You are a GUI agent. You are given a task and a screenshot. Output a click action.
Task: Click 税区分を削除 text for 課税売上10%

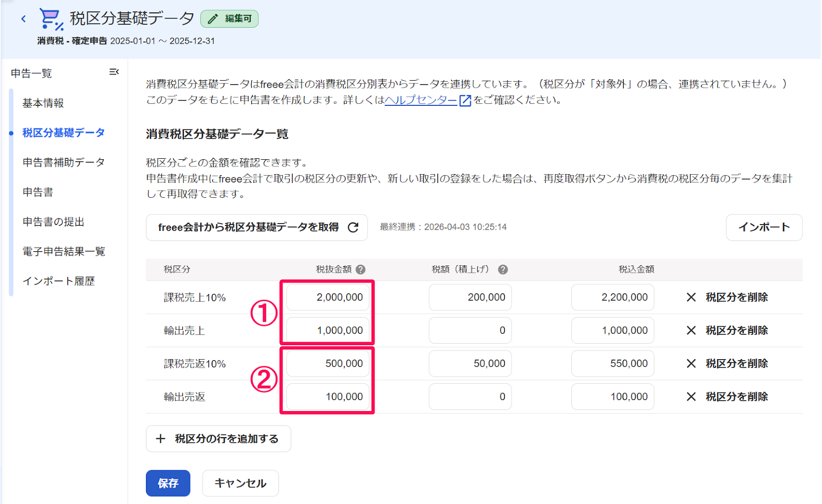(737, 297)
